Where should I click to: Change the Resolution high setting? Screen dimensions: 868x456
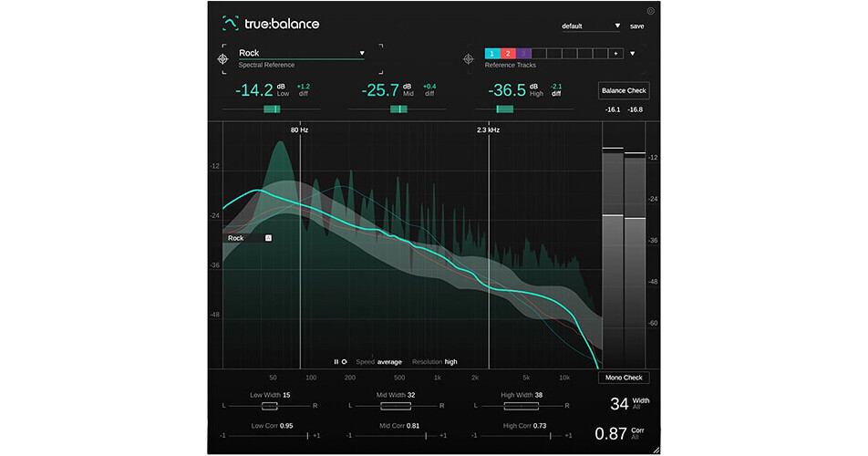[435, 362]
